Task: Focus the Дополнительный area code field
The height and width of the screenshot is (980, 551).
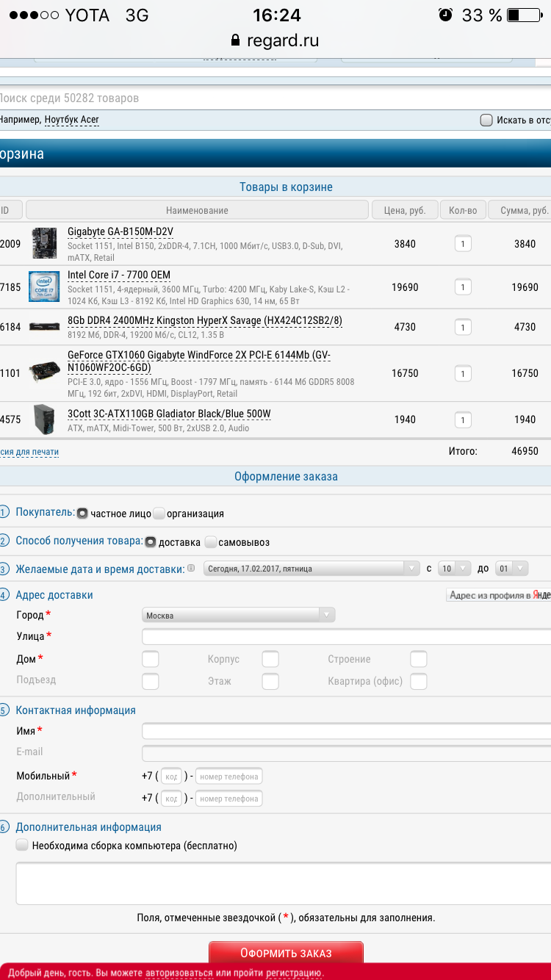Action: (x=171, y=799)
